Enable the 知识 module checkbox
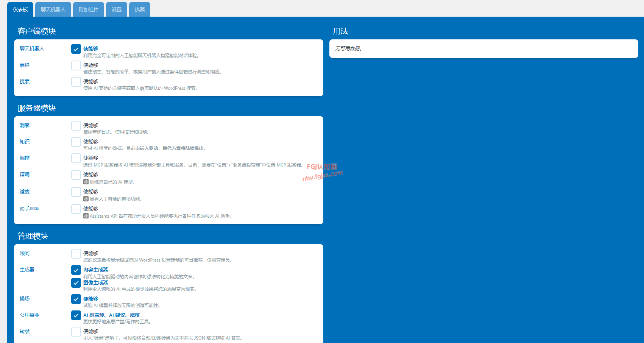This screenshot has width=644, height=343. coord(76,142)
